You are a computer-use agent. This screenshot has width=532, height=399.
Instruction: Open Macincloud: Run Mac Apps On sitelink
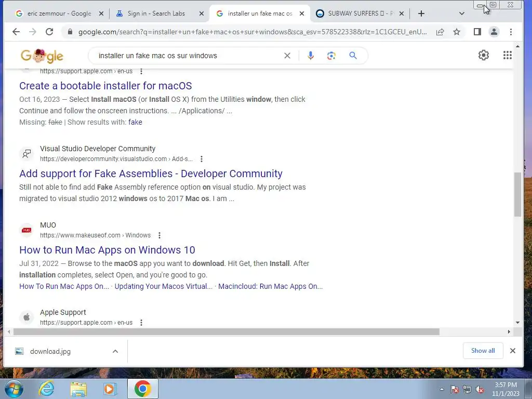(x=270, y=286)
